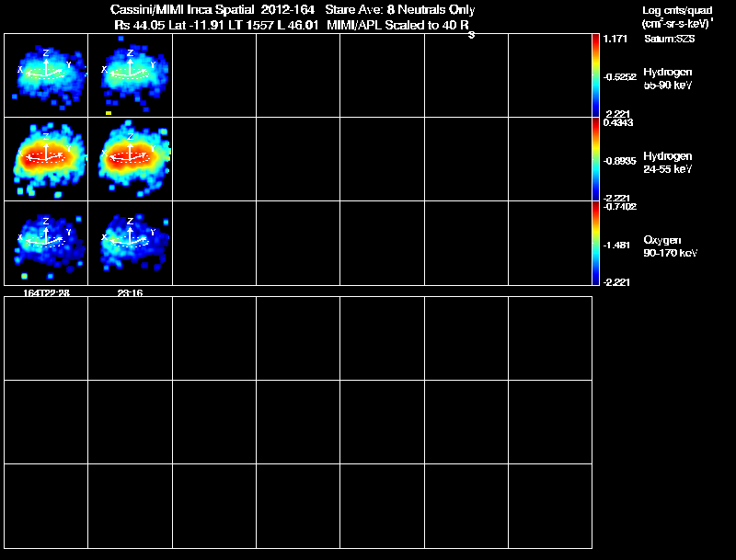Click the Hydrogen 55-90 keV color scale bar
Image resolution: width=736 pixels, height=560 pixels.
coord(595,75)
